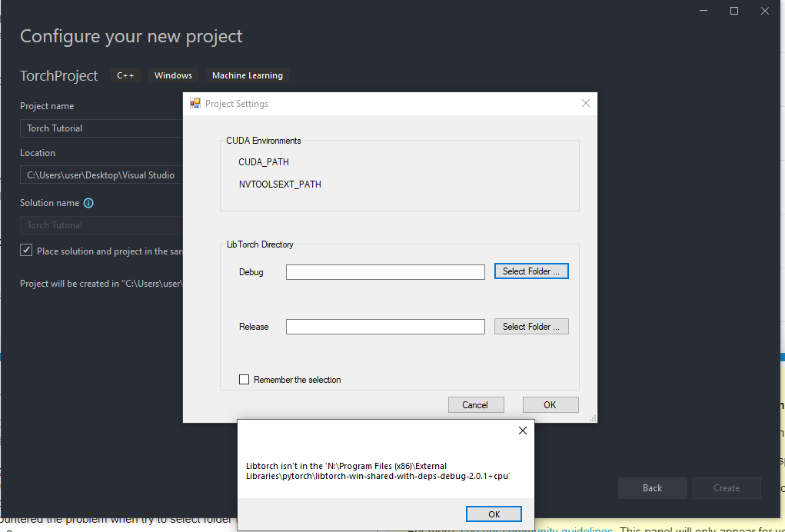785x532 pixels.
Task: Click the Machine Learning tag
Action: click(248, 75)
